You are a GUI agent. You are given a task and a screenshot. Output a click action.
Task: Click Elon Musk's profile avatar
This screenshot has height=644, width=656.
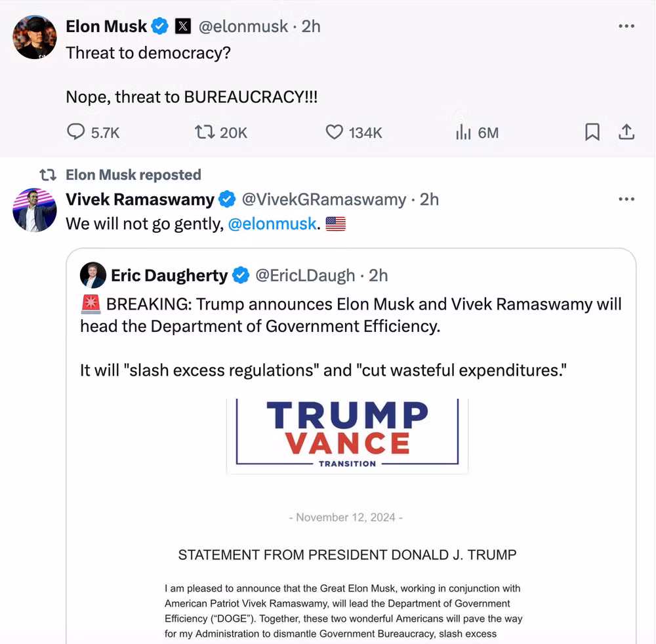[35, 37]
